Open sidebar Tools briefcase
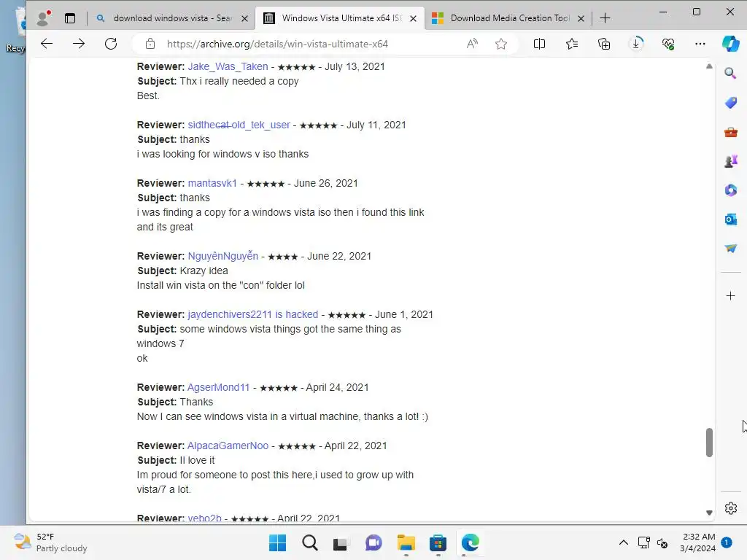The height and width of the screenshot is (560, 747). click(730, 132)
